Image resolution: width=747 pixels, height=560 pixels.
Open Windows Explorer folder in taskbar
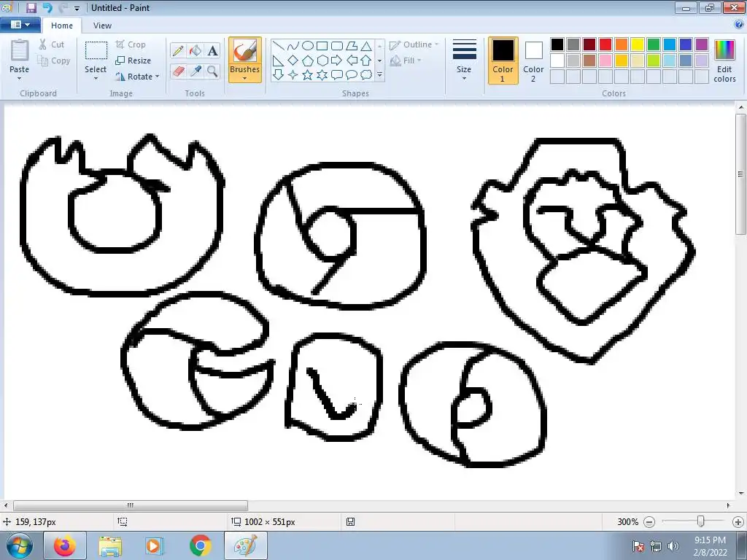111,545
